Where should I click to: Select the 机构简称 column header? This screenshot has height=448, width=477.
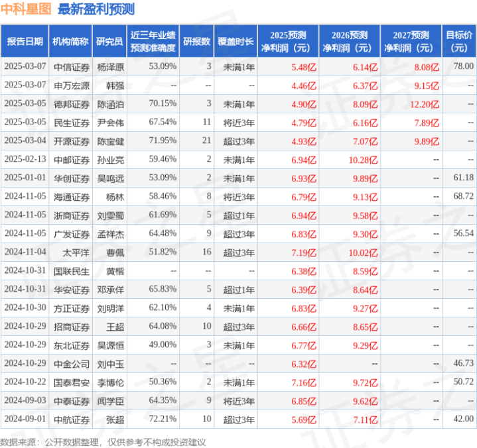point(70,41)
